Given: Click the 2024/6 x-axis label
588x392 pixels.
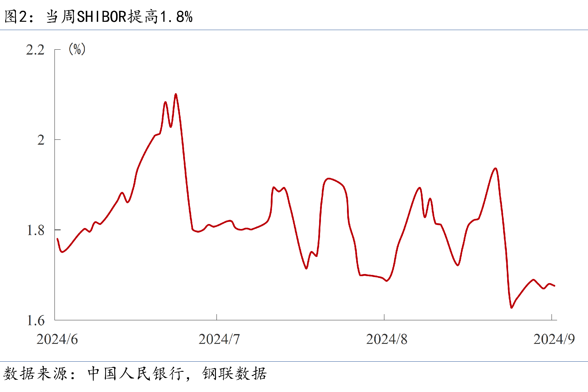Looking at the screenshot, I should [x=57, y=339].
